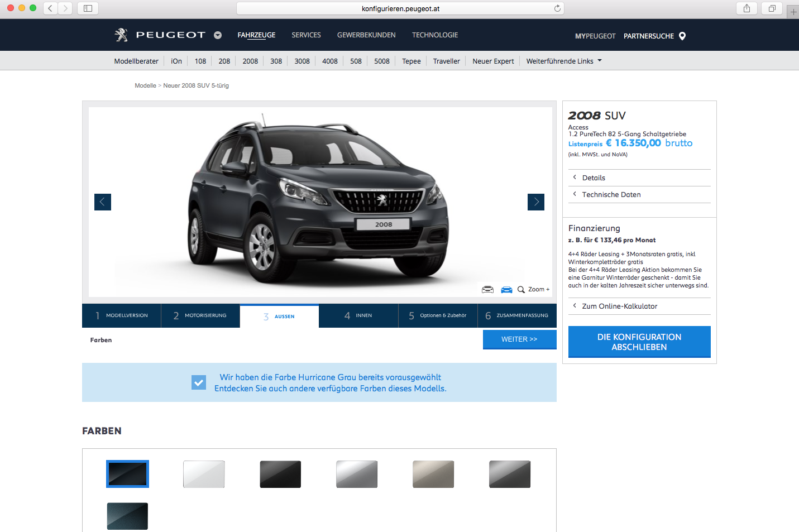Expand Technische Daten section

(x=639, y=195)
